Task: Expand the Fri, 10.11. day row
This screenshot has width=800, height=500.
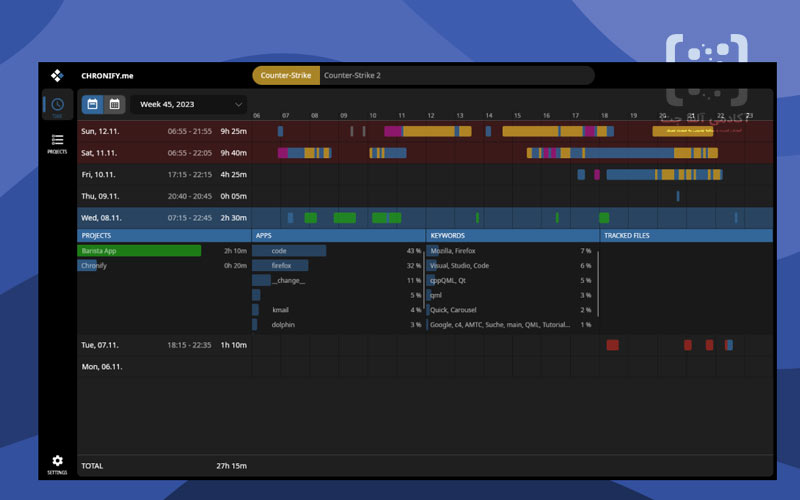Action: [x=425, y=174]
